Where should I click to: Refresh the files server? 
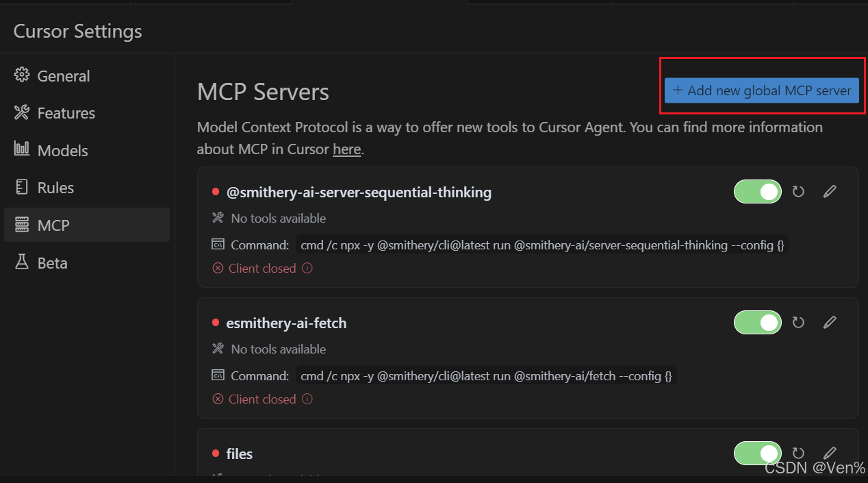coord(798,453)
